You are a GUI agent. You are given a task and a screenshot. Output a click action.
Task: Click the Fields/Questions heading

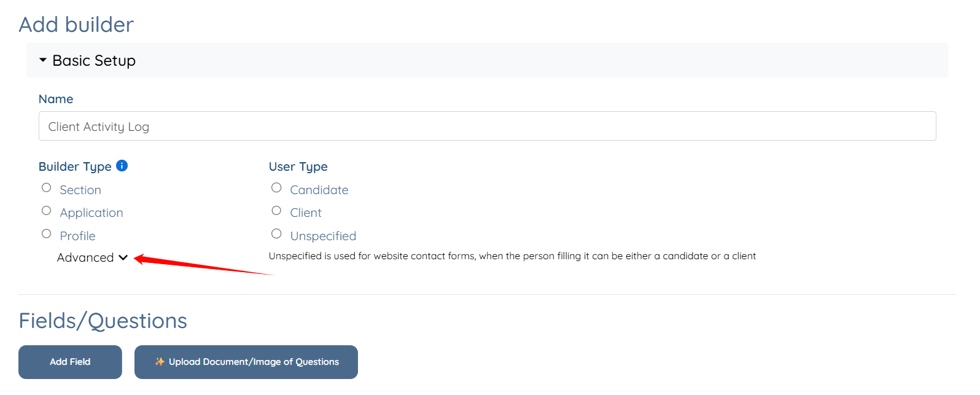coord(103,321)
